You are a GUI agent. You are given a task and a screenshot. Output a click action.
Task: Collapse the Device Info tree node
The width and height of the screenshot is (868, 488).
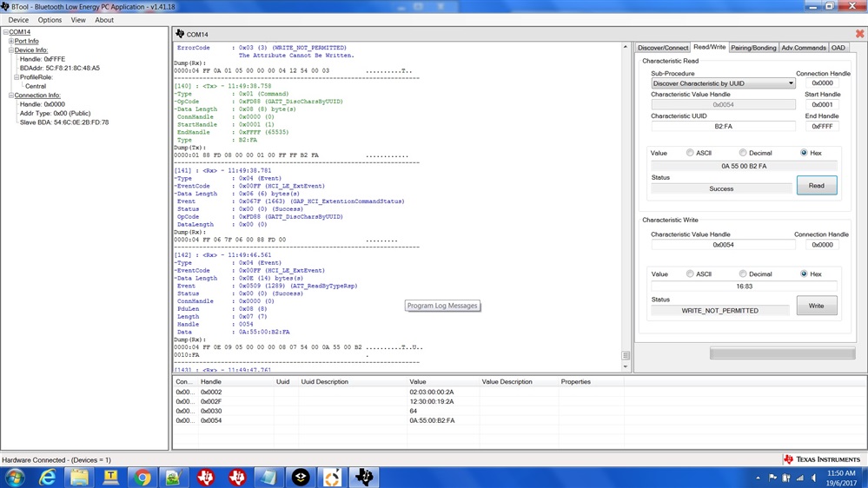point(10,50)
